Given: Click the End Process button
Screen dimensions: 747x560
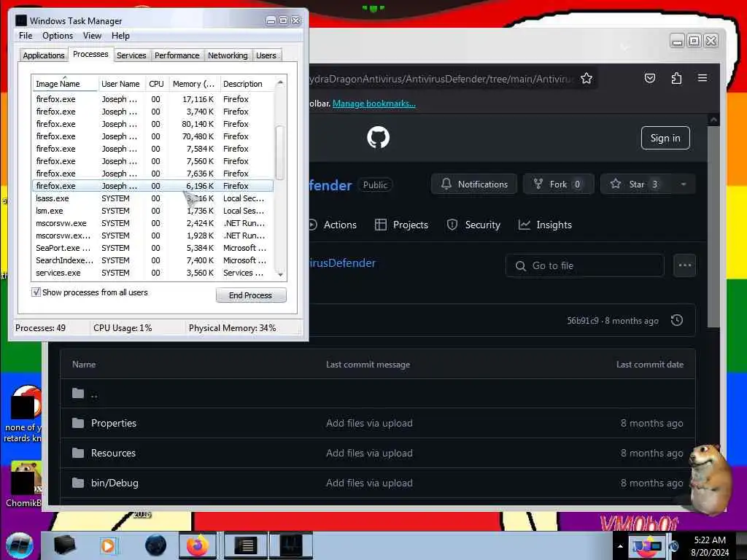Looking at the screenshot, I should pos(251,295).
